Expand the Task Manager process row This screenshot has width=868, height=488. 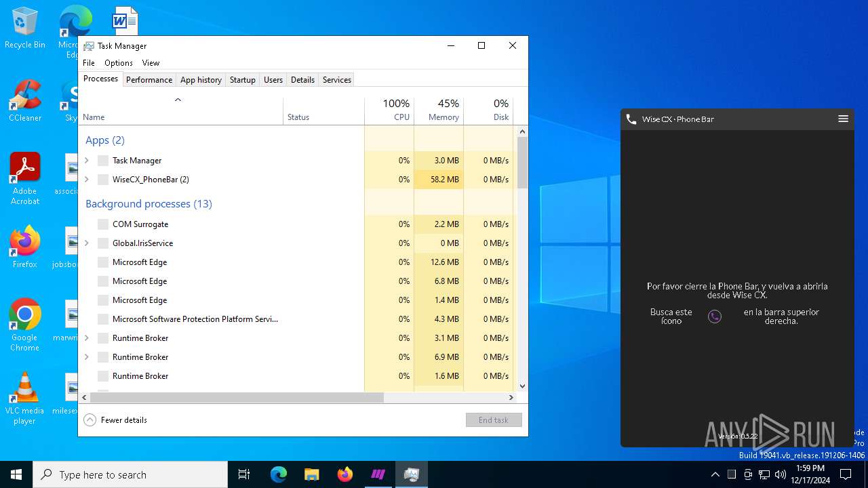pyautogui.click(x=87, y=161)
